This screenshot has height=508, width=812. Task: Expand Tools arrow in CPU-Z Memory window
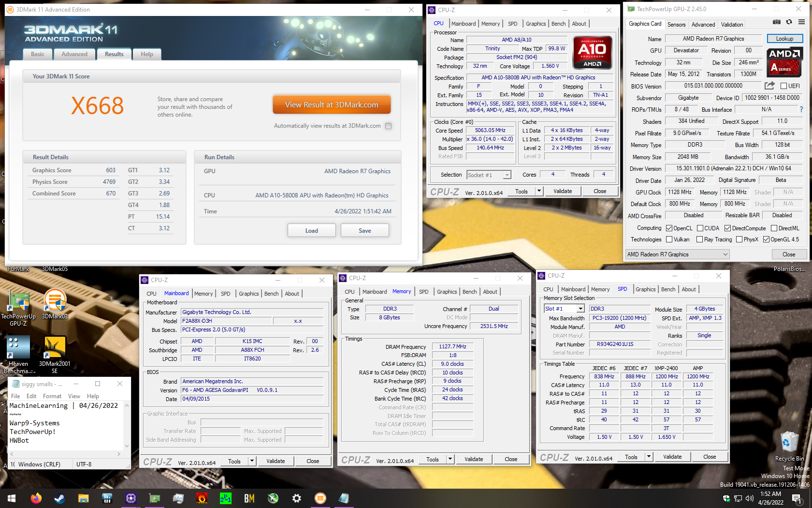click(x=450, y=459)
